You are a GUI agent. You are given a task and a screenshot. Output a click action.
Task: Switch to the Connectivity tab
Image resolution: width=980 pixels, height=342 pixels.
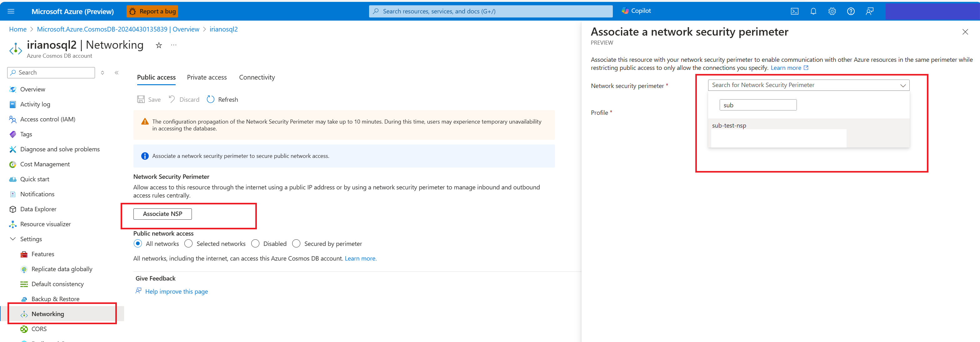[x=257, y=77]
